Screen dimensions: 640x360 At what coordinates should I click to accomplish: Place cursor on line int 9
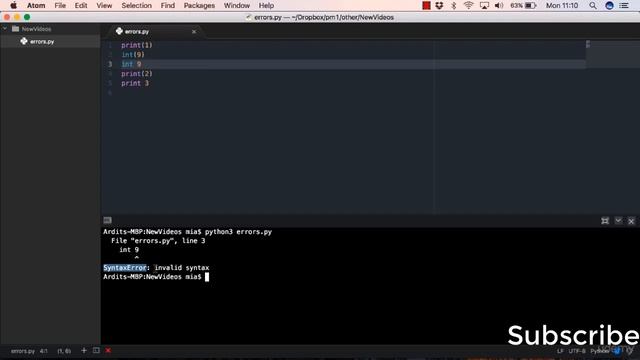click(x=131, y=64)
